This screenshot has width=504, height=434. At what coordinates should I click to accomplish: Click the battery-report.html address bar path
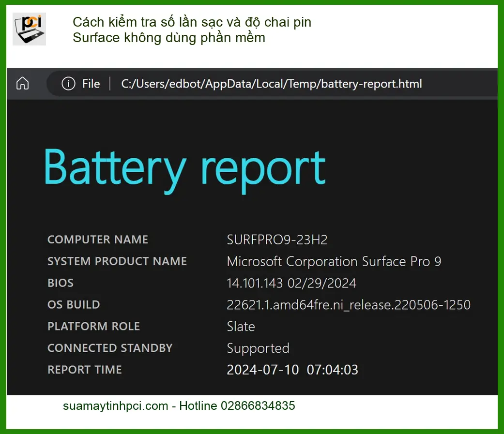coord(271,84)
